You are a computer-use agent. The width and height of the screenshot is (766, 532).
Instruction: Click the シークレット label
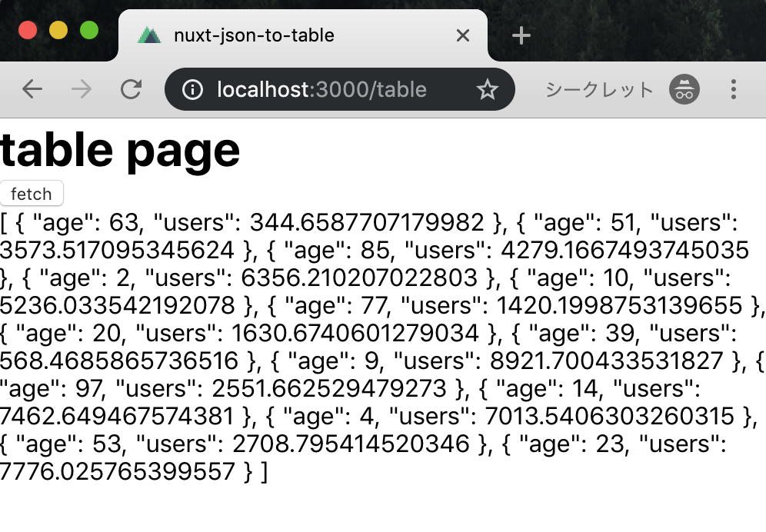(599, 90)
